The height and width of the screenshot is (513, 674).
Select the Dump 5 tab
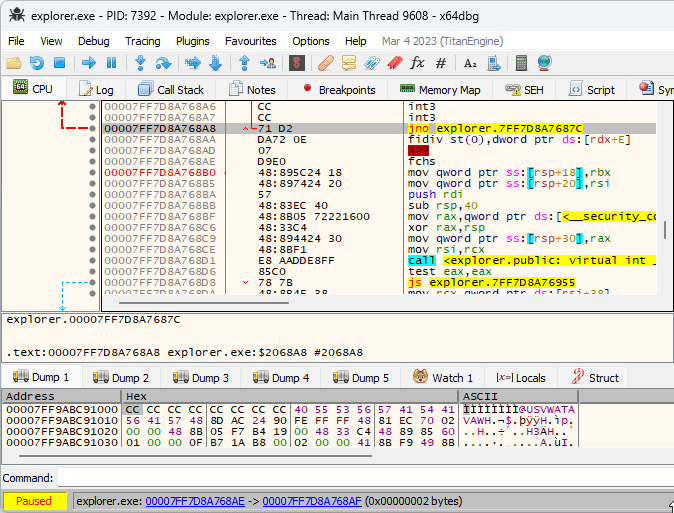361,378
